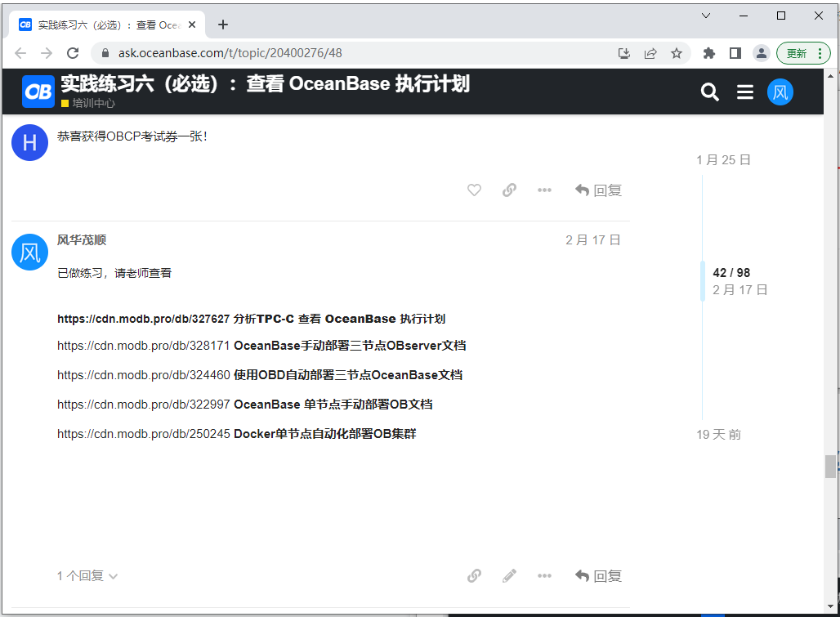Close the 实践练习六 browser tab
This screenshot has width=840, height=617.
click(192, 25)
